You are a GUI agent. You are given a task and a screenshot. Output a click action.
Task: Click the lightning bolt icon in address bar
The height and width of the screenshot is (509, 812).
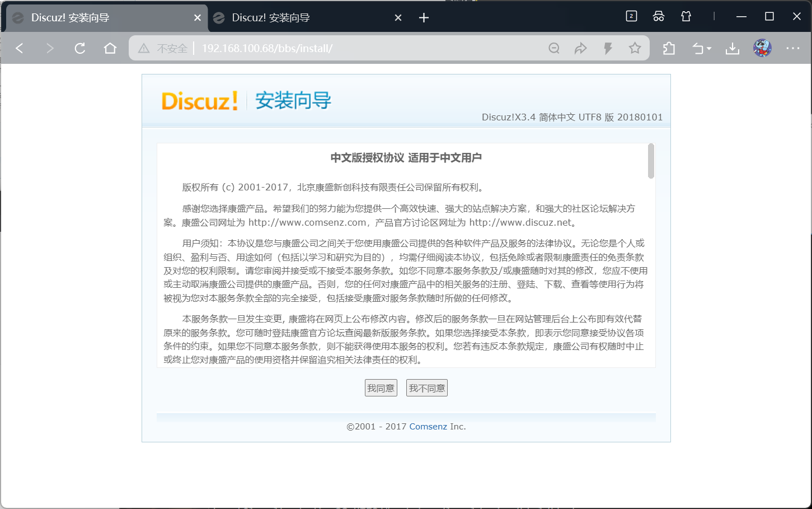coord(608,48)
